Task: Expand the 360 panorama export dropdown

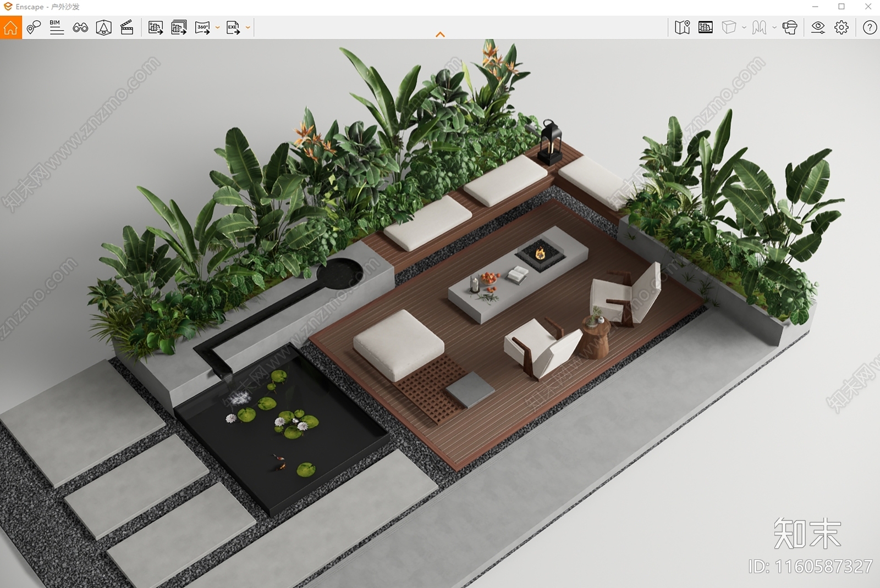Action: pyautogui.click(x=217, y=27)
